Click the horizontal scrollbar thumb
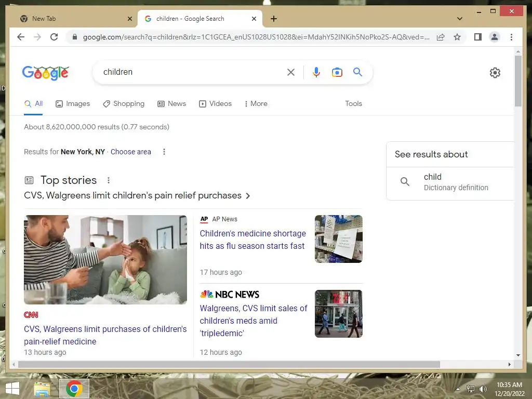Screen dimensions: 532x399 [x=229, y=364]
